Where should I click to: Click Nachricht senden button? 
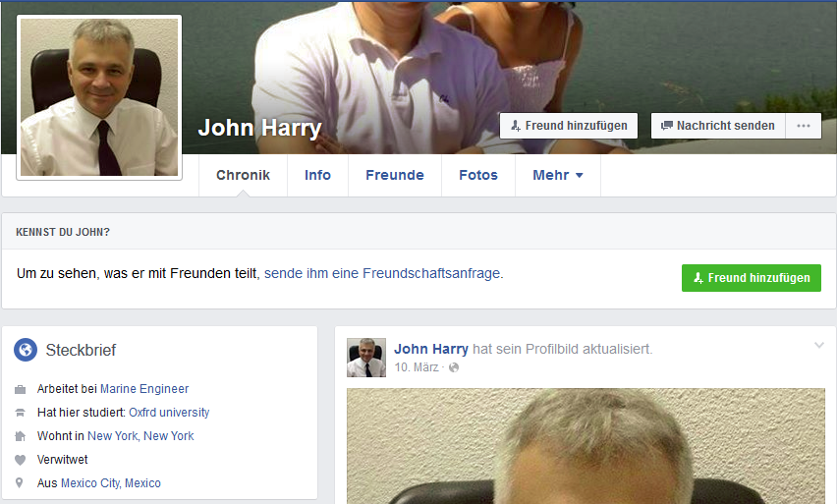tap(718, 126)
